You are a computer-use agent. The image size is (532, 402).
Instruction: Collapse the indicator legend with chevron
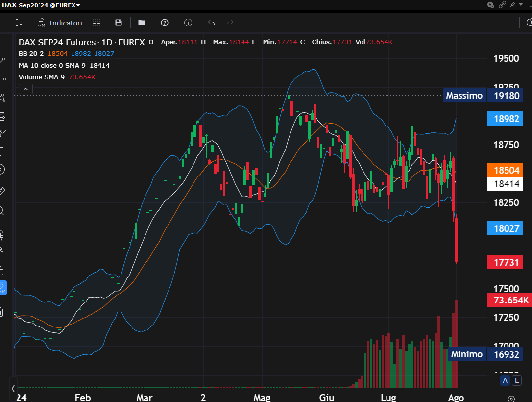click(x=25, y=89)
